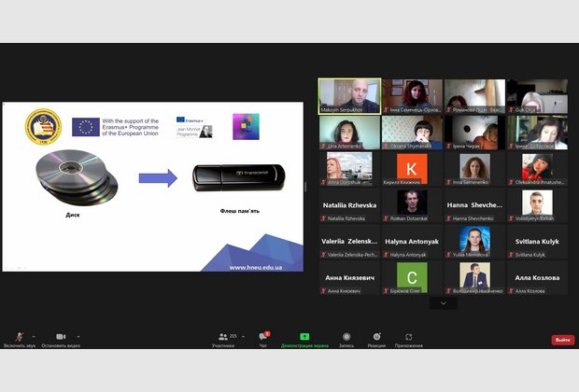Open Приложения apps panel
This screenshot has height=392, width=579.
point(409,340)
